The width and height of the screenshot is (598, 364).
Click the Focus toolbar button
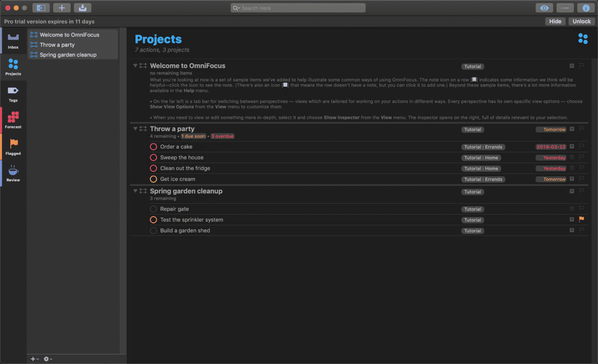pyautogui.click(x=565, y=8)
